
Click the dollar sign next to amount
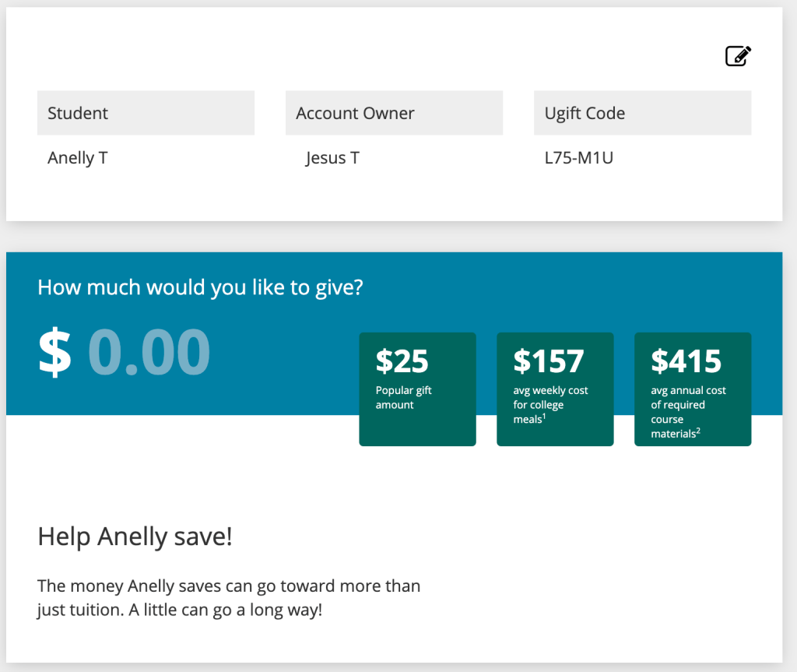click(54, 353)
